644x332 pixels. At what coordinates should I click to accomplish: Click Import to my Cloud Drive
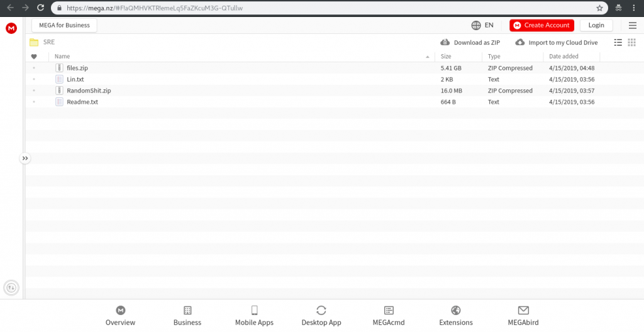(557, 42)
